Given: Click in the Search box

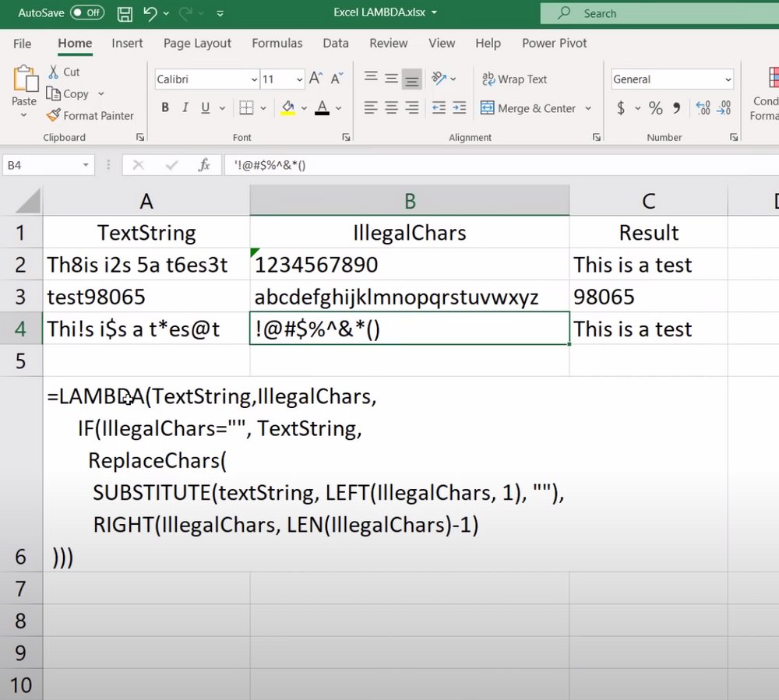Looking at the screenshot, I should [660, 13].
